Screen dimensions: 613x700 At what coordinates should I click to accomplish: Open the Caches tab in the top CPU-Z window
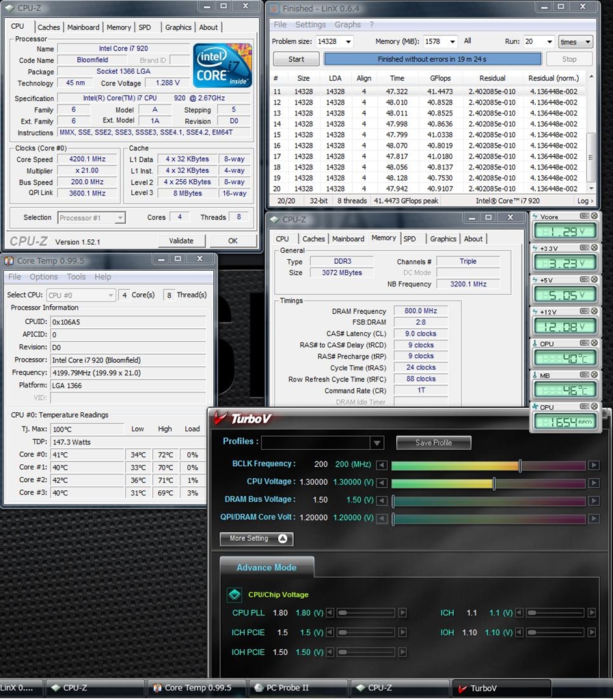coord(49,27)
